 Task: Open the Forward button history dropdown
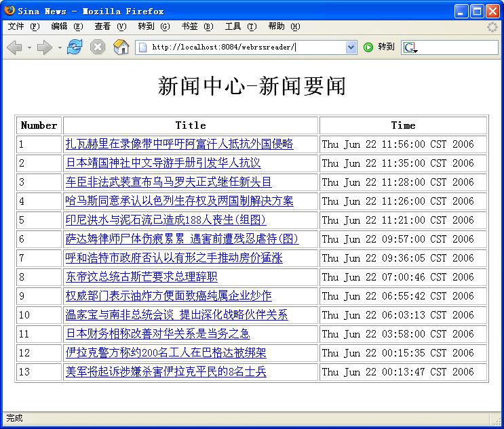[60, 47]
